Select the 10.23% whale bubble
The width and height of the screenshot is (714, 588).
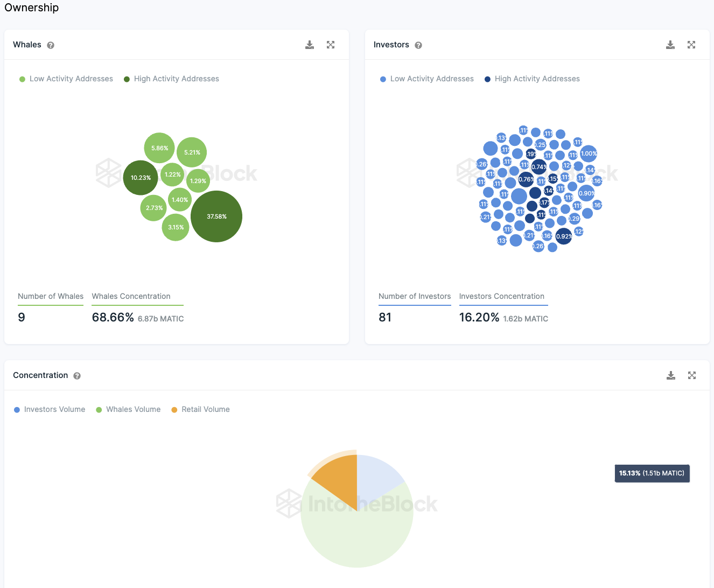[141, 178]
